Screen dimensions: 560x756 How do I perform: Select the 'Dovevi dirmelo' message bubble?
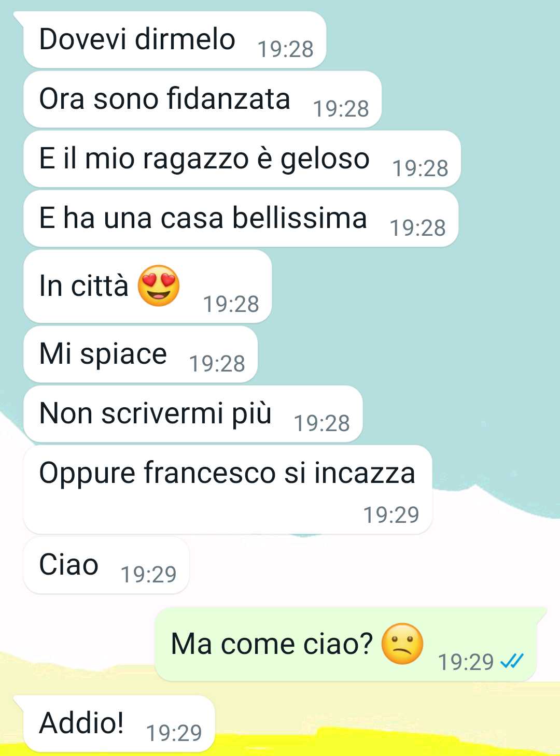(x=175, y=40)
